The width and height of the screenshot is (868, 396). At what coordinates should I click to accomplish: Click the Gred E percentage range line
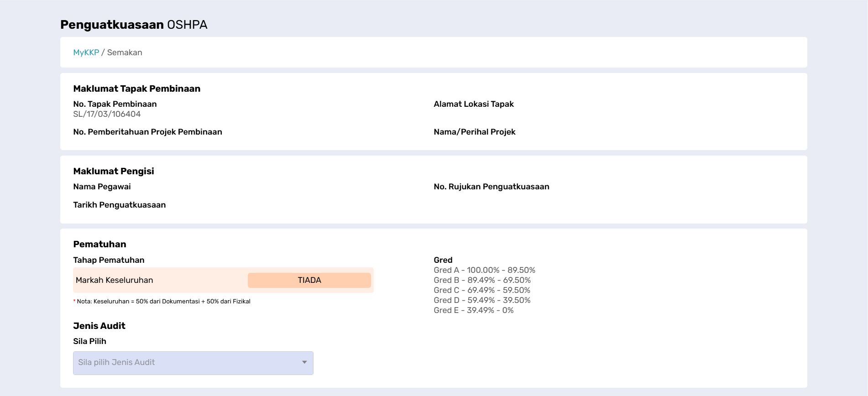coord(474,310)
